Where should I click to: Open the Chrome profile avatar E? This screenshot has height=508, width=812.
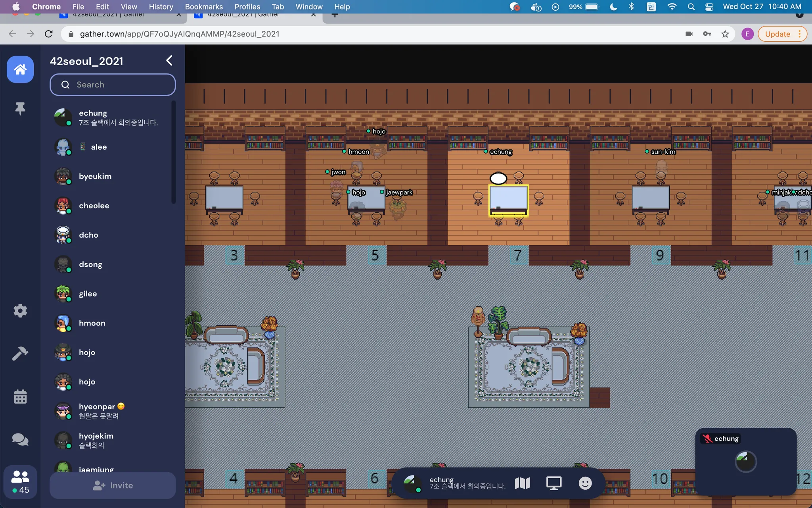(x=747, y=34)
